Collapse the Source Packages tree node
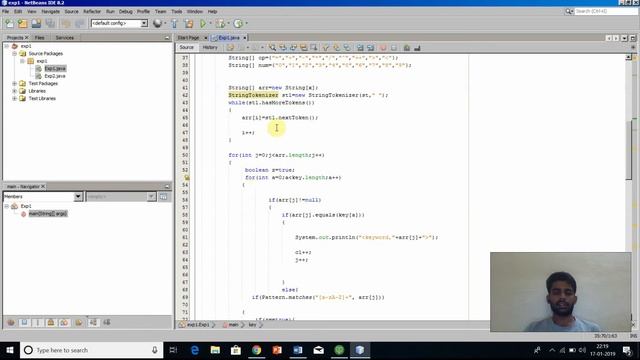This screenshot has width=640, height=360. pyautogui.click(x=14, y=53)
